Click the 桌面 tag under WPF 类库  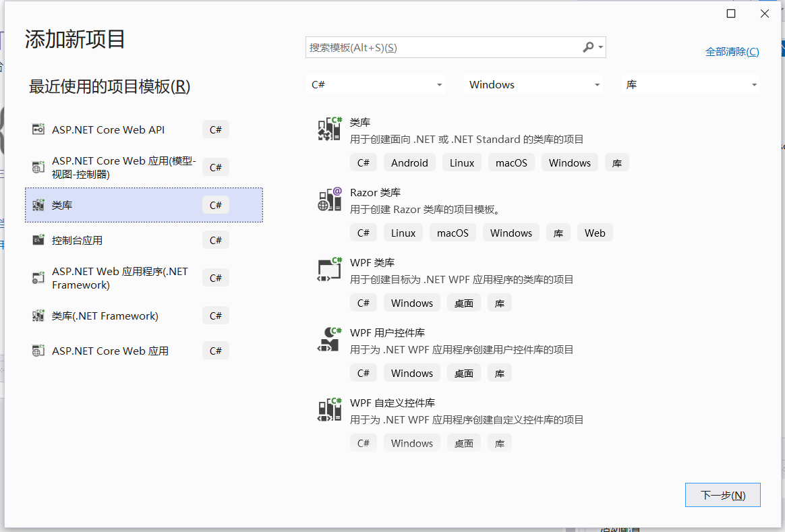pyautogui.click(x=463, y=303)
